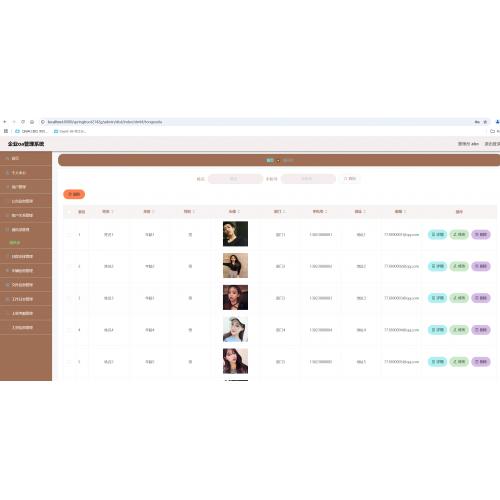The width and height of the screenshot is (500, 500).
Task: Click the green edit button in second row
Action: 459,266
